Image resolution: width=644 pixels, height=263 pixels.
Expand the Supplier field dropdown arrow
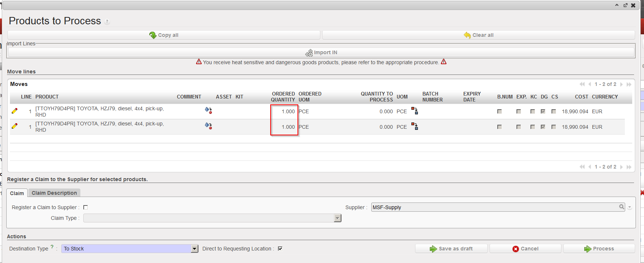(630, 208)
